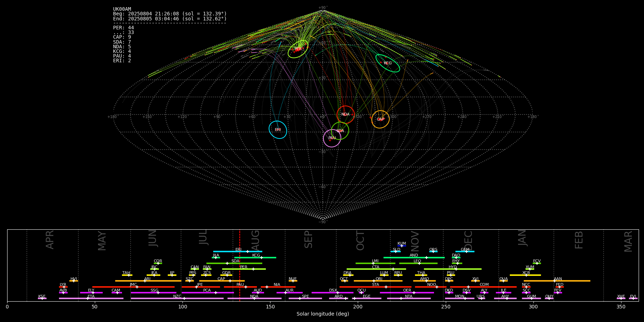This screenshot has width=644, height=322.
Task: Select the SDA bar in the timeline
Action: coord(234,263)
